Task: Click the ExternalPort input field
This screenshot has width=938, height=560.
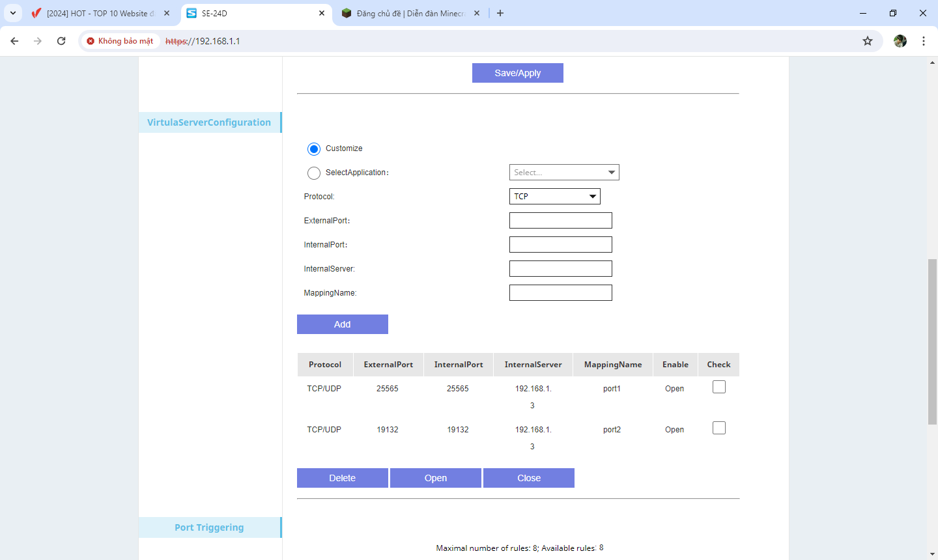Action: point(560,221)
